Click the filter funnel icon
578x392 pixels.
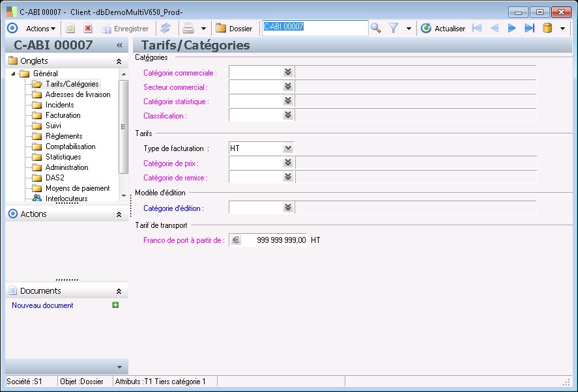pos(394,28)
